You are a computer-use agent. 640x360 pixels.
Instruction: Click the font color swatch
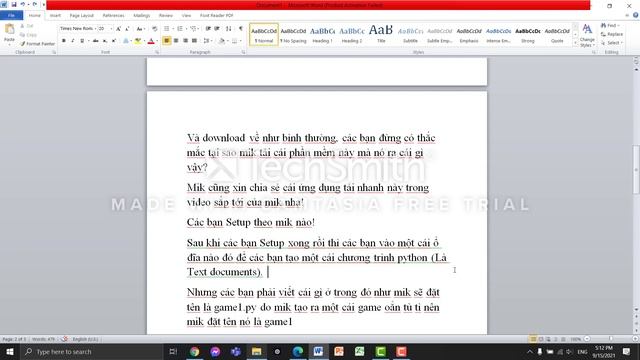click(151, 41)
